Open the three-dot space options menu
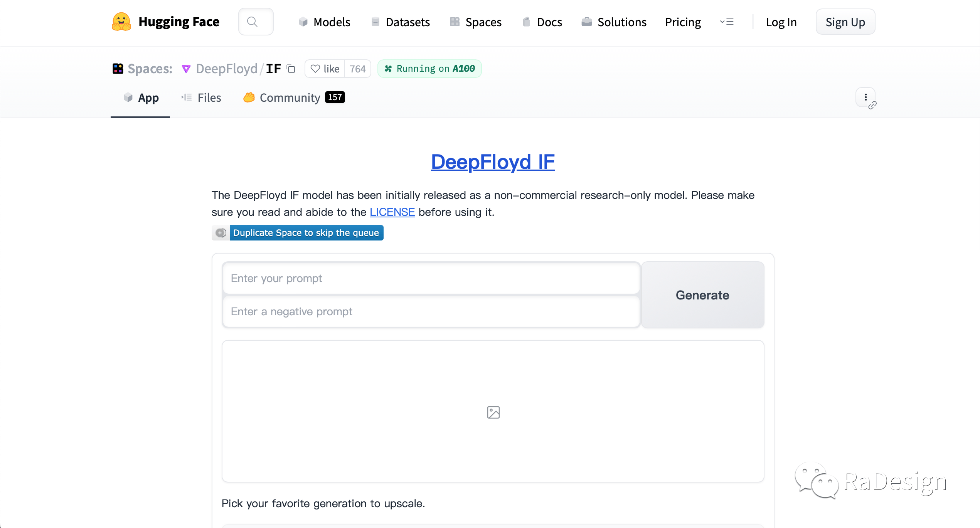Viewport: 980px width, 528px height. coord(865,97)
